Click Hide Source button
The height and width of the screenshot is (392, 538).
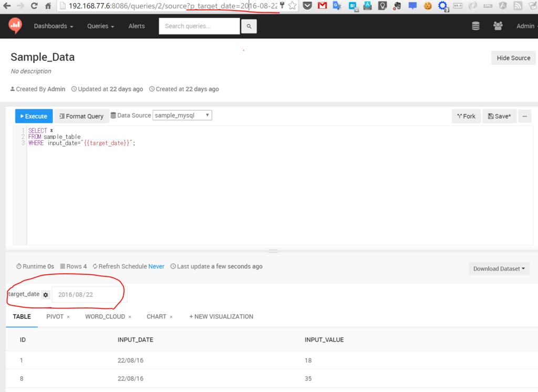[x=513, y=58]
